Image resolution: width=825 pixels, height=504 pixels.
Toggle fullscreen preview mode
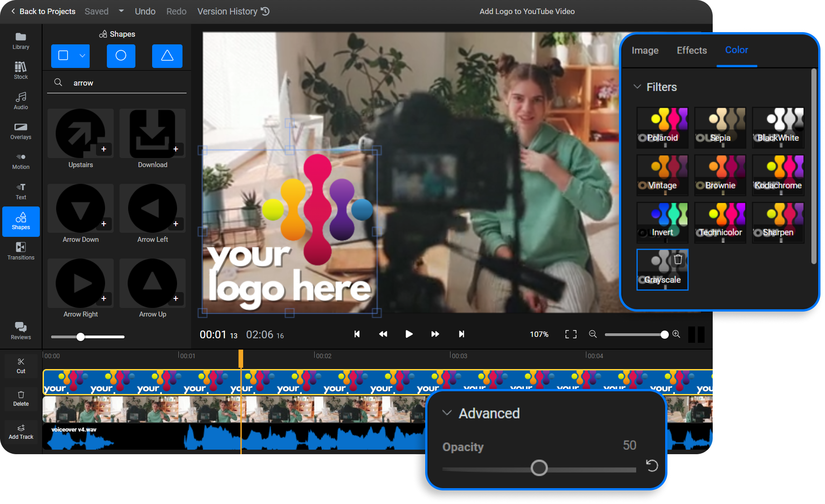pyautogui.click(x=571, y=334)
